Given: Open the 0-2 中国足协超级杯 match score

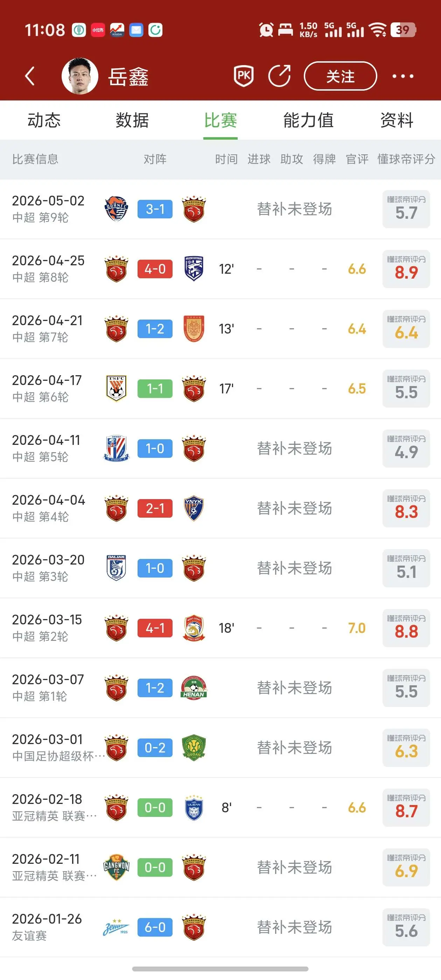Looking at the screenshot, I should (155, 748).
